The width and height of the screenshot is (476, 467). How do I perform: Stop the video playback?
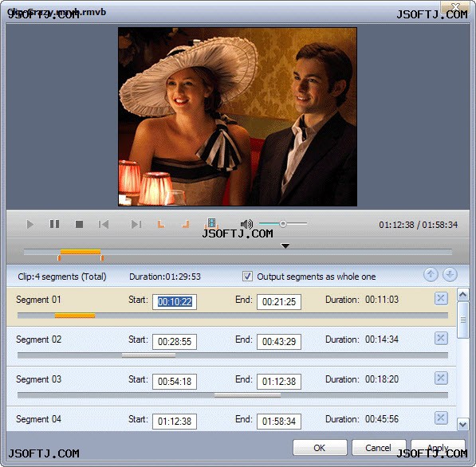(79, 224)
